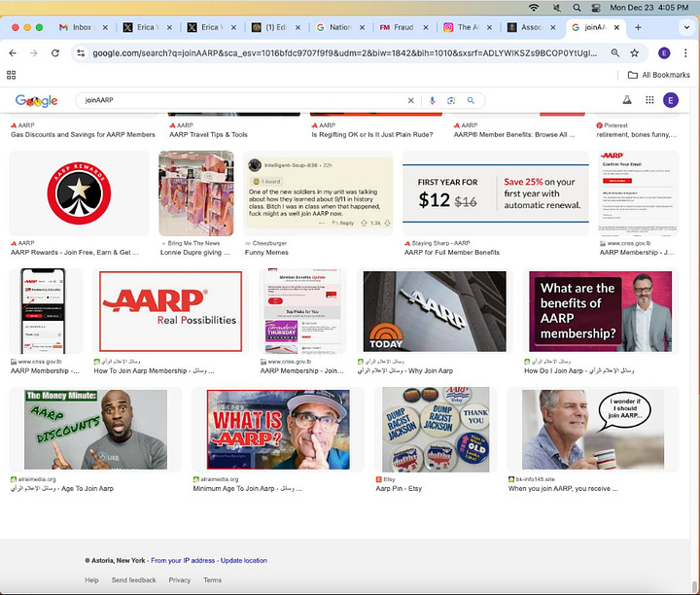View site information icon in address bar

pyautogui.click(x=81, y=53)
